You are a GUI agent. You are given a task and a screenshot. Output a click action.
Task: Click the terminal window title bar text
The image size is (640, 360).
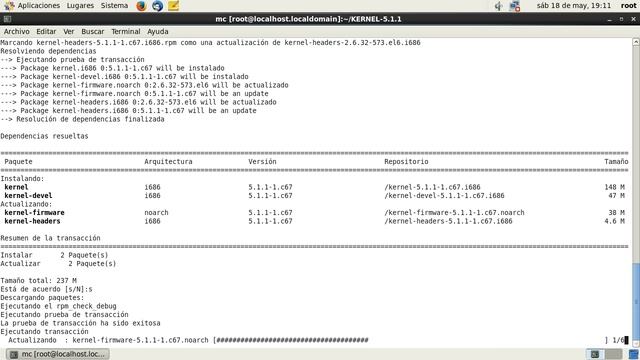pos(308,19)
